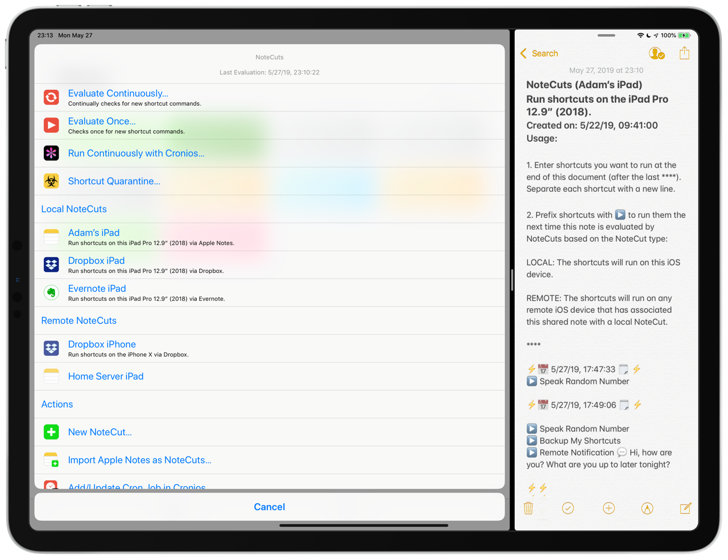Select Evernote iPad NoteCut
This screenshot has width=728, height=560.
pos(270,292)
